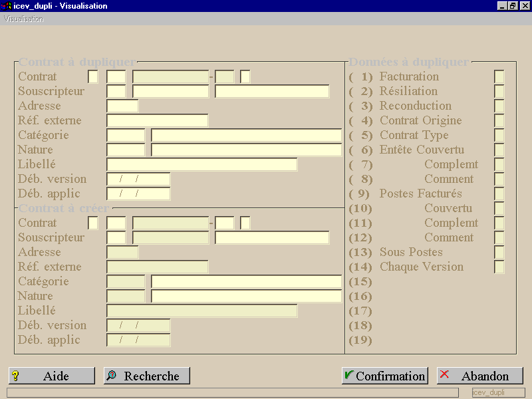Confirm with the Confirmation button
This screenshot has height=399, width=532.
(x=385, y=376)
